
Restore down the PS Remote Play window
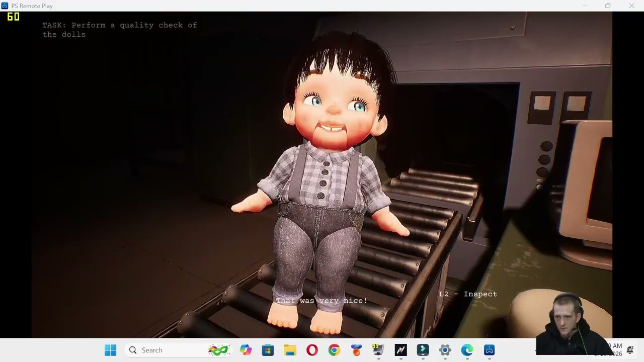(608, 6)
